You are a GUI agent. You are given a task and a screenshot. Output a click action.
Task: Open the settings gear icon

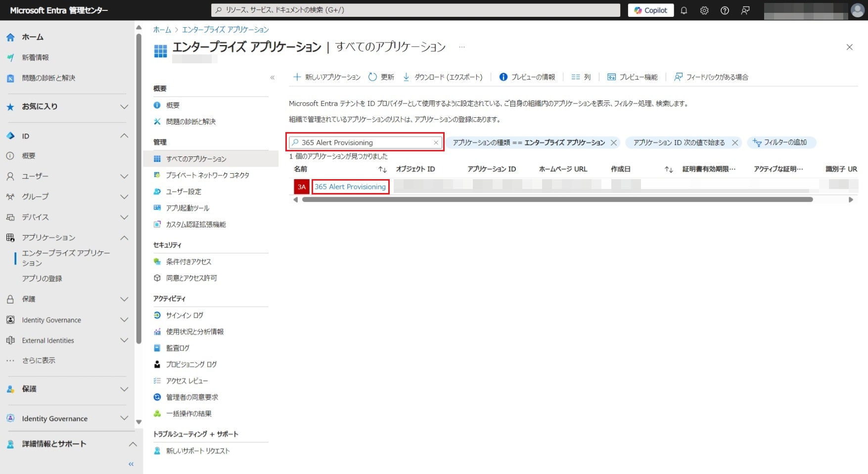[704, 10]
